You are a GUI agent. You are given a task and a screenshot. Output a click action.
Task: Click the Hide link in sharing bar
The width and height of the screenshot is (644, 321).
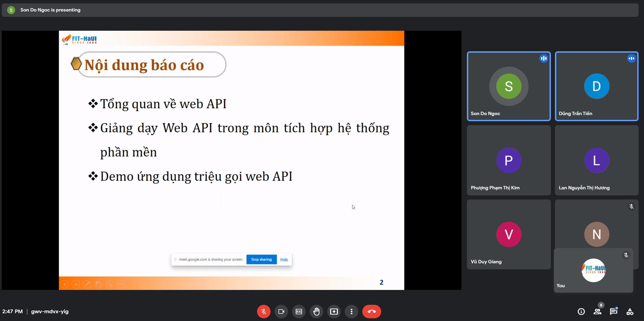pyautogui.click(x=284, y=260)
